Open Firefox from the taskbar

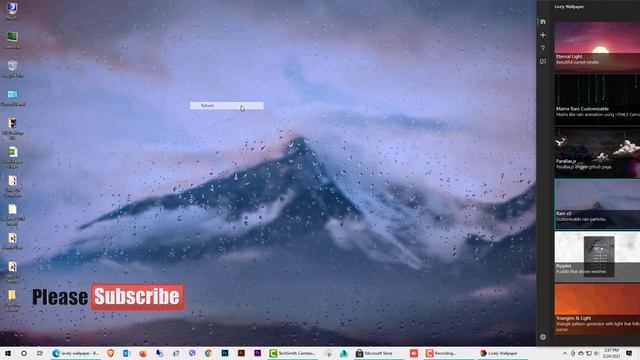point(143,353)
